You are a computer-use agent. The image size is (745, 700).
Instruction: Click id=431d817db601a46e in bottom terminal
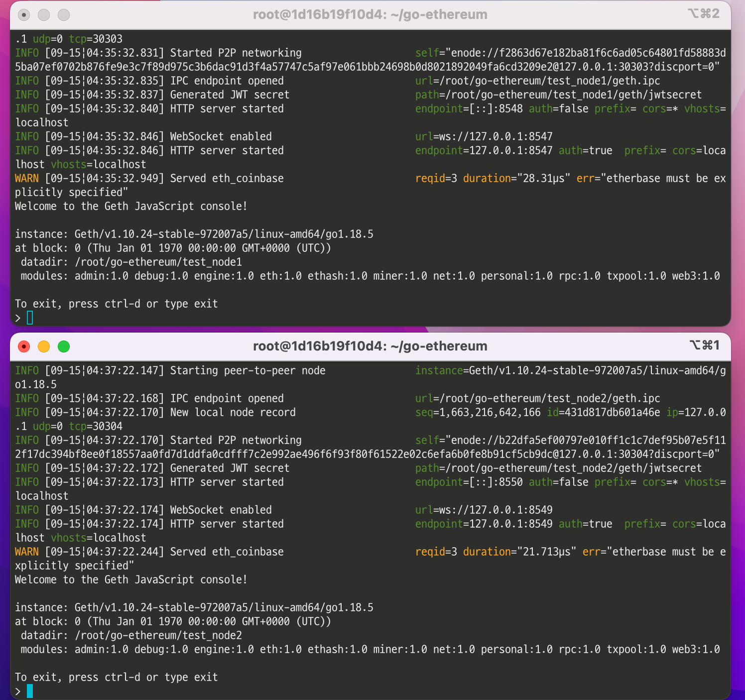[604, 412]
